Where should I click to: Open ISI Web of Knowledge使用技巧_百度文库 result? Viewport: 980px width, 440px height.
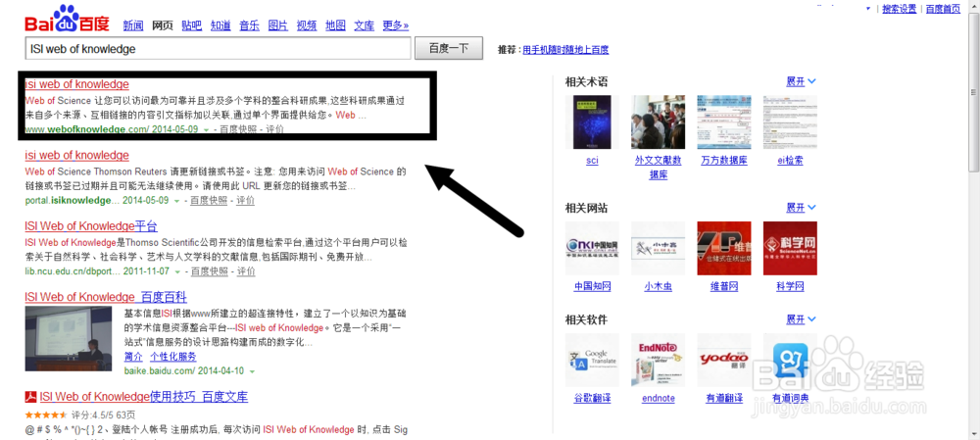pyautogui.click(x=144, y=397)
